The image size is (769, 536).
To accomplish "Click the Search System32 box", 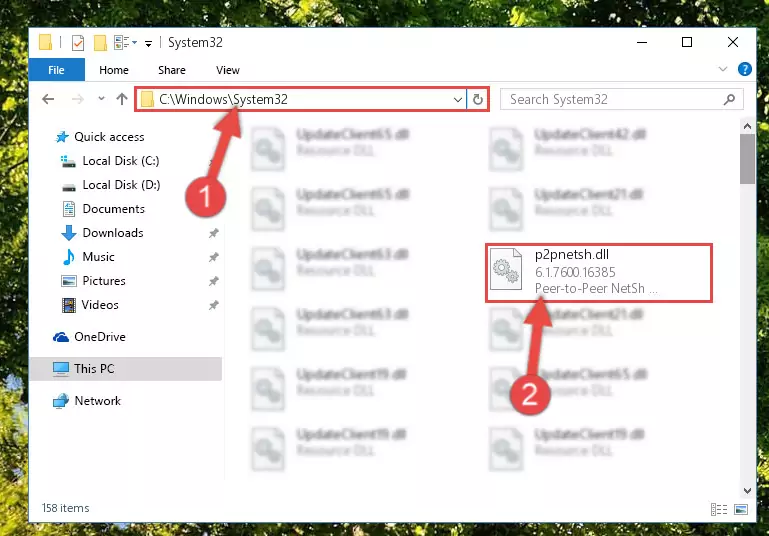I will coord(621,100).
